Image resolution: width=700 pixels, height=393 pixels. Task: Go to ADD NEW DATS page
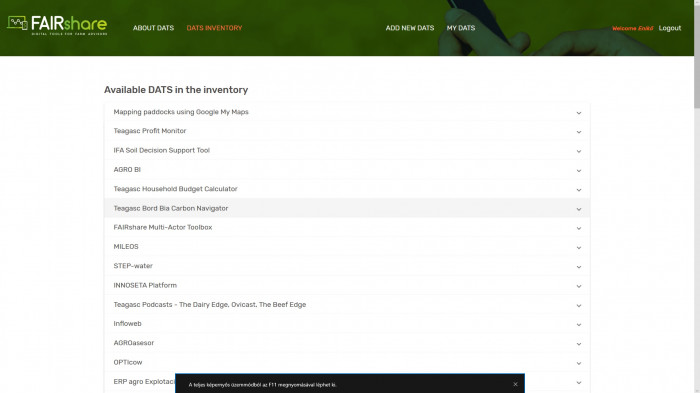(x=410, y=28)
